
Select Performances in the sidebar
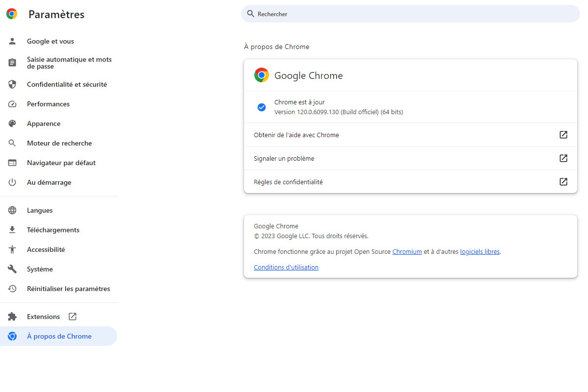tap(59, 104)
